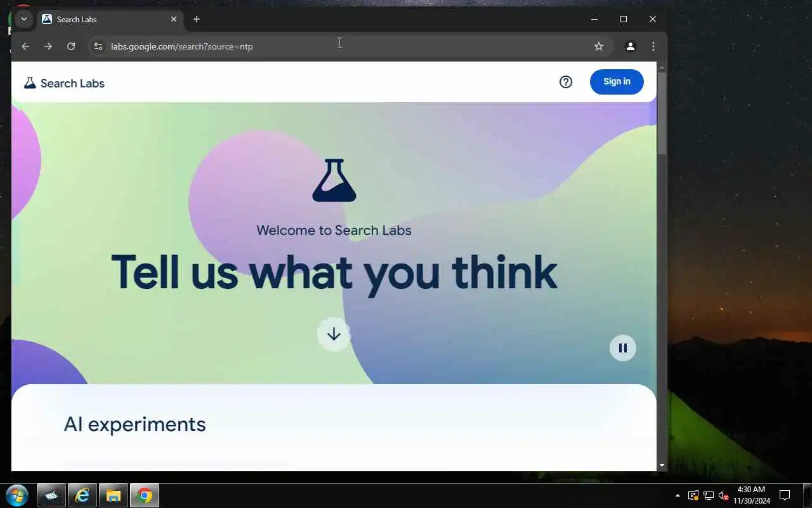812x508 pixels.
Task: Click the Search Labs flask logo in header
Action: (x=30, y=83)
